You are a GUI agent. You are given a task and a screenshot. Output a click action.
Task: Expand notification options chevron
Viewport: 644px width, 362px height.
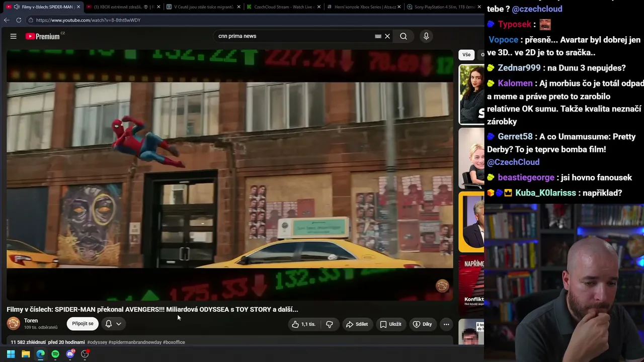coord(119,324)
